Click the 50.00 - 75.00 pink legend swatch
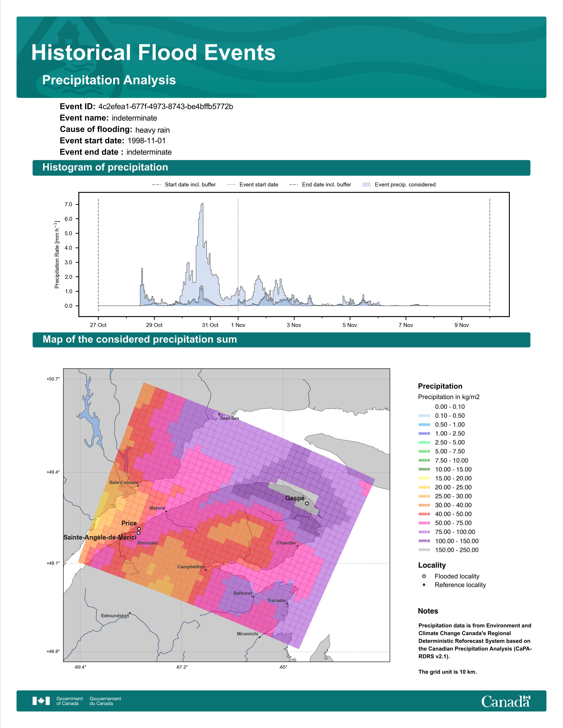 click(424, 523)
